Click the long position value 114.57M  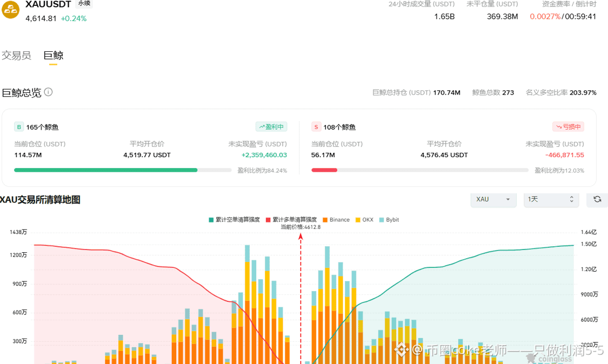[x=28, y=155]
